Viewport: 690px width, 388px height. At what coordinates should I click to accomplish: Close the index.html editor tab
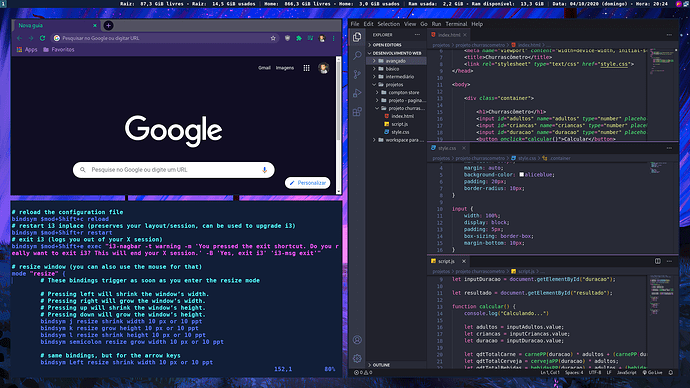coord(465,35)
